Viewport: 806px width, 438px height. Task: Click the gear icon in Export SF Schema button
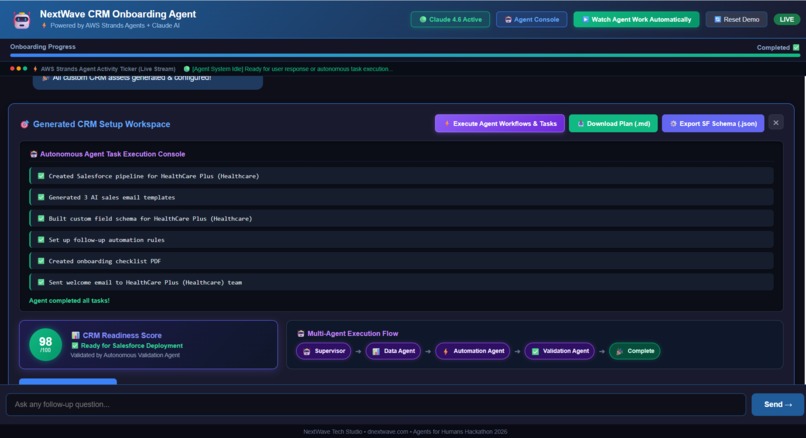coord(673,124)
